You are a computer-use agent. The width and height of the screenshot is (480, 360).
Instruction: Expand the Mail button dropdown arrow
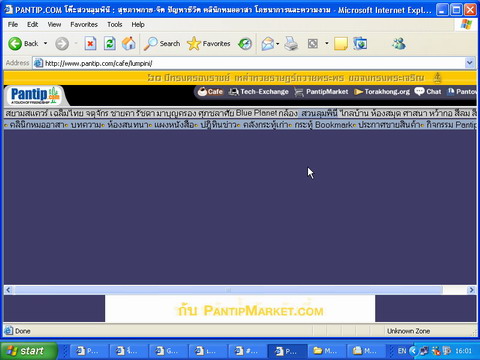[277, 44]
